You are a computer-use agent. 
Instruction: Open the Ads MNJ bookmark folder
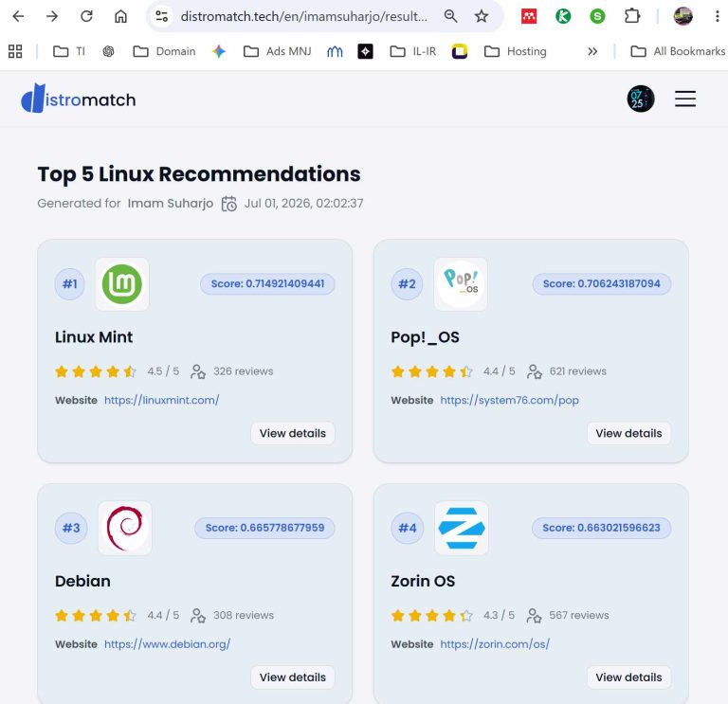pyautogui.click(x=277, y=51)
